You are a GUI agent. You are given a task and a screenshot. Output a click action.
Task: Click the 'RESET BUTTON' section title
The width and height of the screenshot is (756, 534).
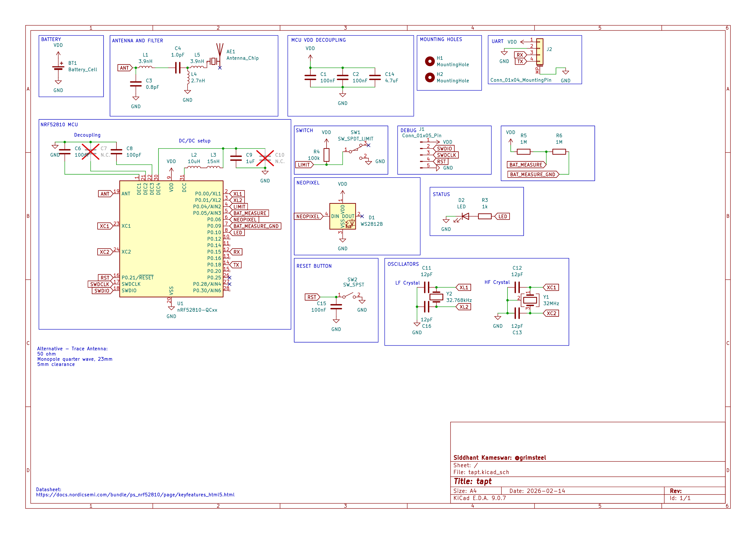coord(314,266)
